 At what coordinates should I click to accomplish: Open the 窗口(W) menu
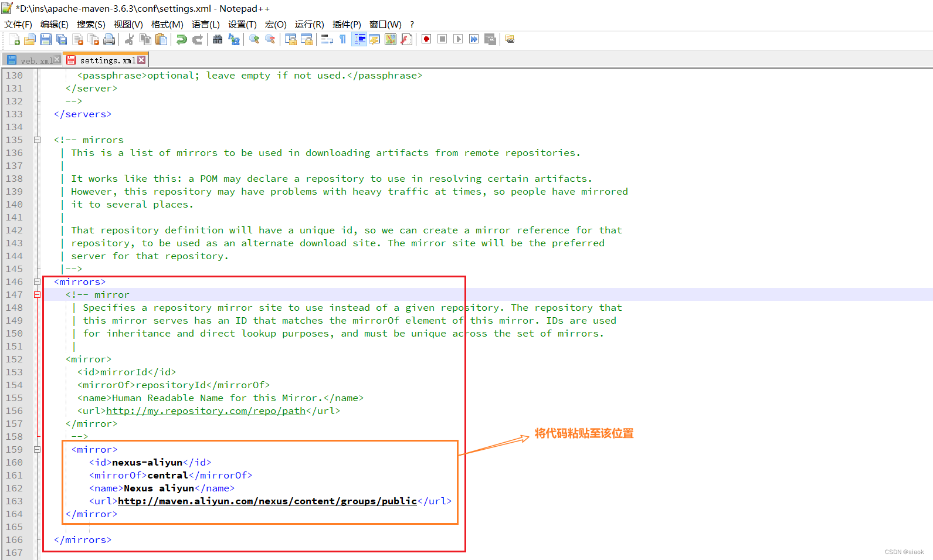tap(385, 24)
